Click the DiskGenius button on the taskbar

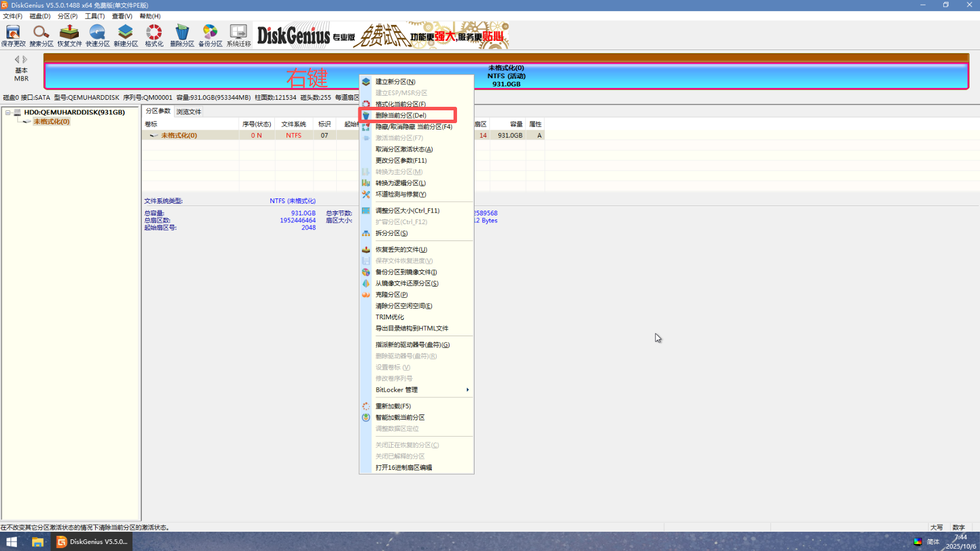tap(91, 542)
